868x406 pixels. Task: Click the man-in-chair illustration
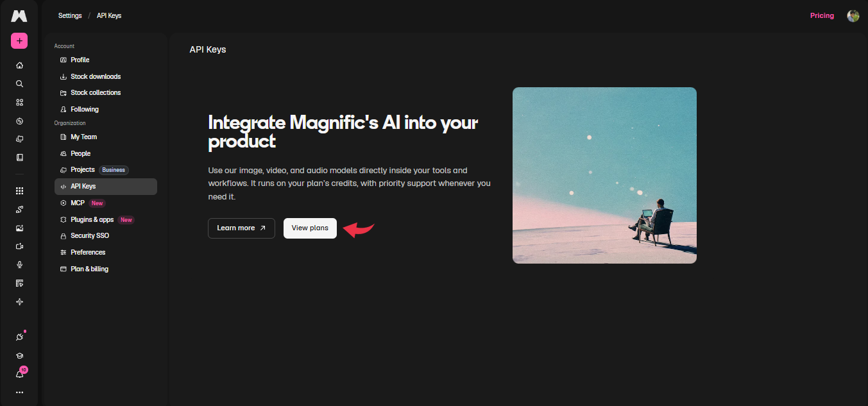[604, 175]
